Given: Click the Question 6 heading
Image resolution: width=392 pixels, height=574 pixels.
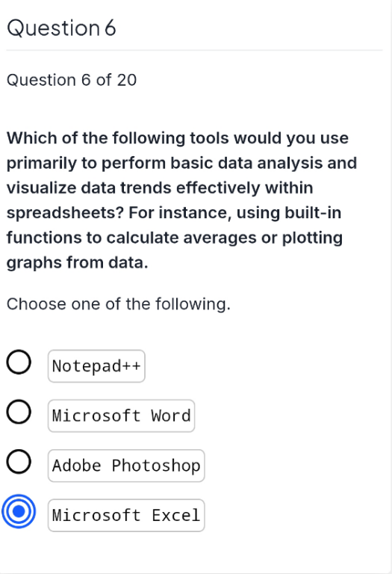Looking at the screenshot, I should [x=61, y=28].
